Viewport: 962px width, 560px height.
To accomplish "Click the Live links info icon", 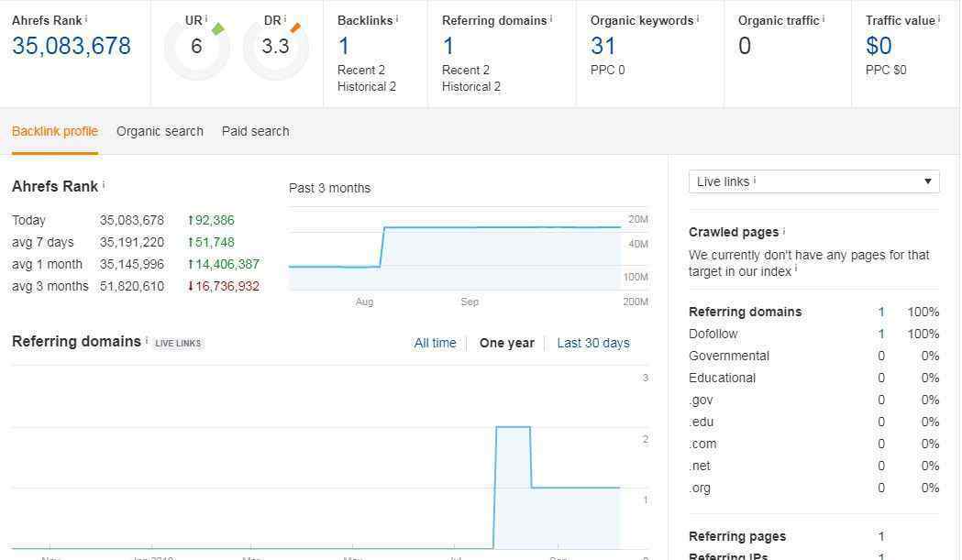I will coord(755,180).
